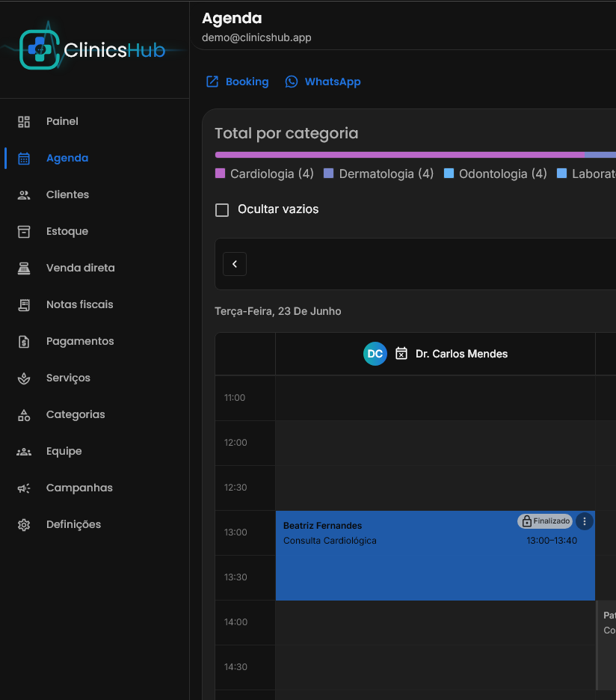The width and height of the screenshot is (616, 700).
Task: Click the "Cardiologia (4)" legend label
Action: click(x=272, y=174)
